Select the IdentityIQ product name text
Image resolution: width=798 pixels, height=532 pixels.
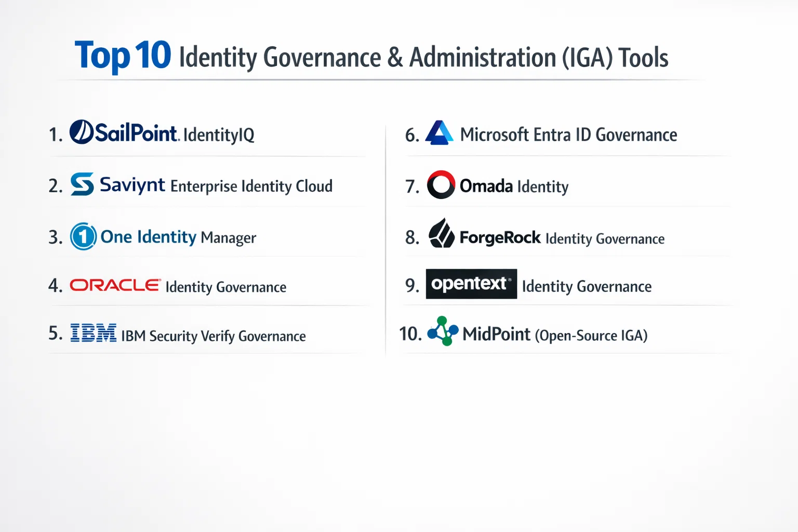click(219, 135)
